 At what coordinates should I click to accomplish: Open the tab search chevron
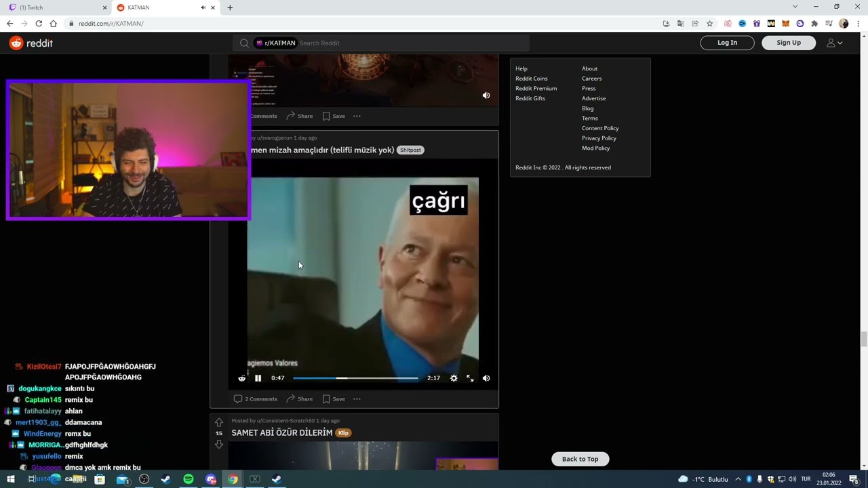[795, 7]
